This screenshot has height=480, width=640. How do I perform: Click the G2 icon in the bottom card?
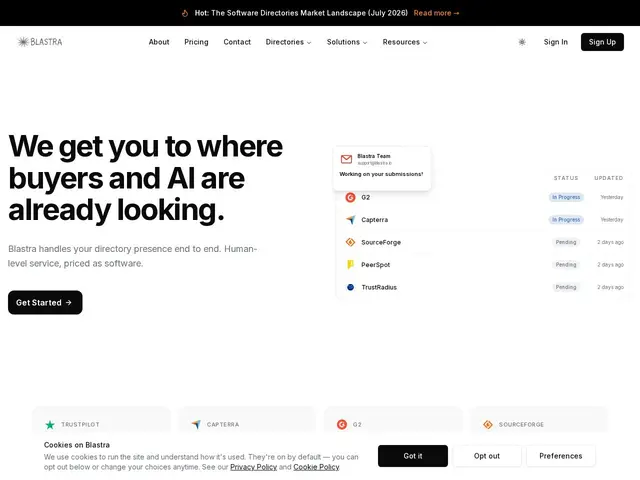342,424
